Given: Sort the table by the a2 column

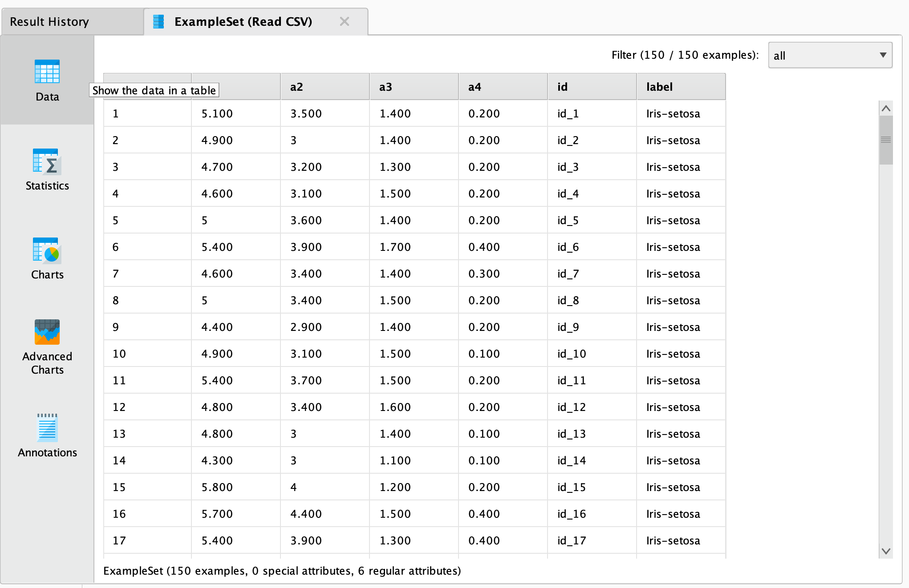Looking at the screenshot, I should tap(325, 86).
